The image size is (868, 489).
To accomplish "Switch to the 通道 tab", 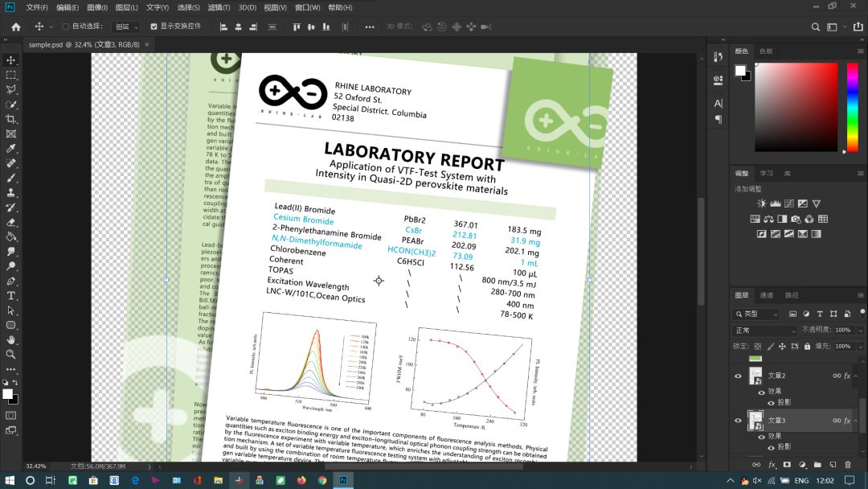I will click(766, 295).
